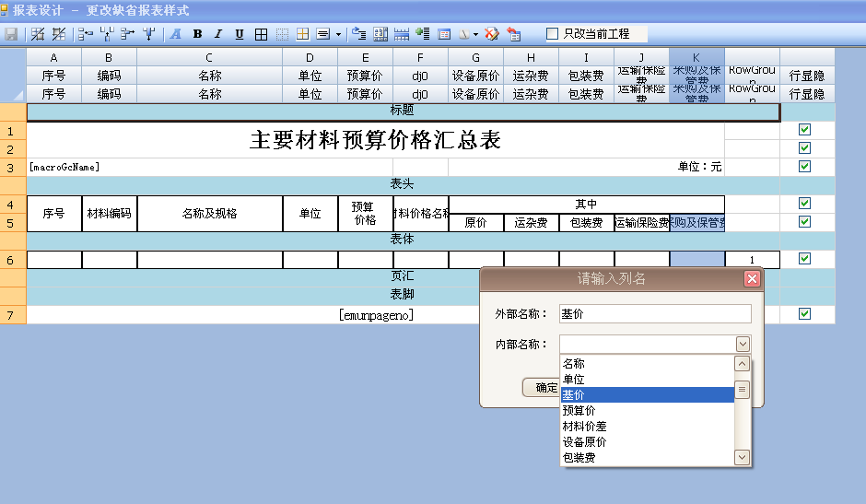Close the 请输入列名 dialog
This screenshot has height=504, width=866.
click(752, 279)
